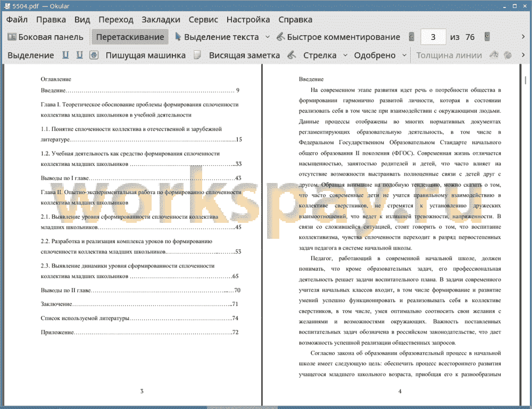Open the Стрелка shape dropdown arrow
The height and width of the screenshot is (409, 532).
pyautogui.click(x=345, y=55)
